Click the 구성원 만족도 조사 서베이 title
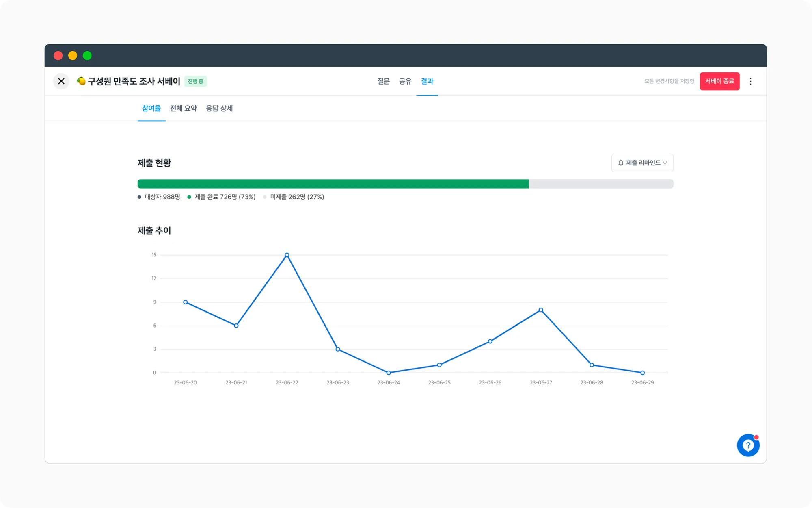Image resolution: width=812 pixels, height=508 pixels. pos(134,81)
